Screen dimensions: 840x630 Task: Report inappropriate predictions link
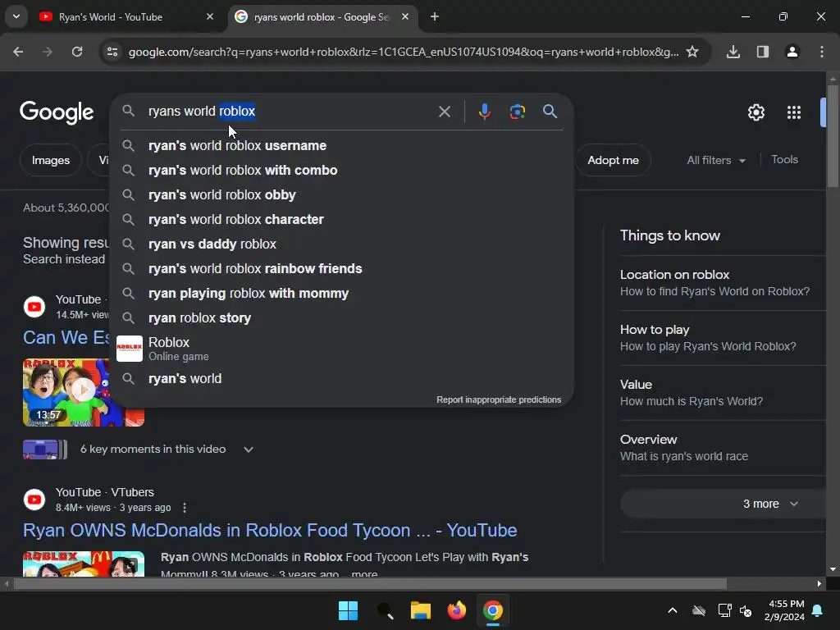pyautogui.click(x=499, y=399)
